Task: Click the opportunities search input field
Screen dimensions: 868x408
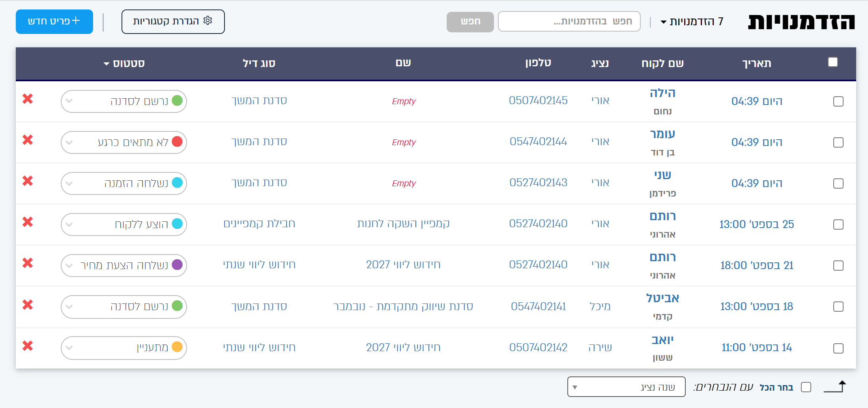Action: (x=569, y=21)
